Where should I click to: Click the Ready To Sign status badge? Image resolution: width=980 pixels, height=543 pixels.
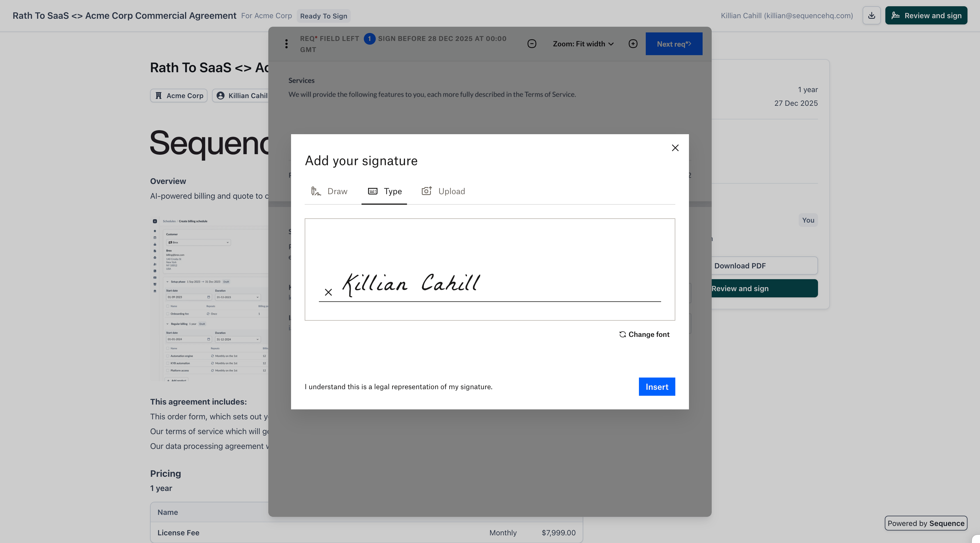tap(323, 16)
